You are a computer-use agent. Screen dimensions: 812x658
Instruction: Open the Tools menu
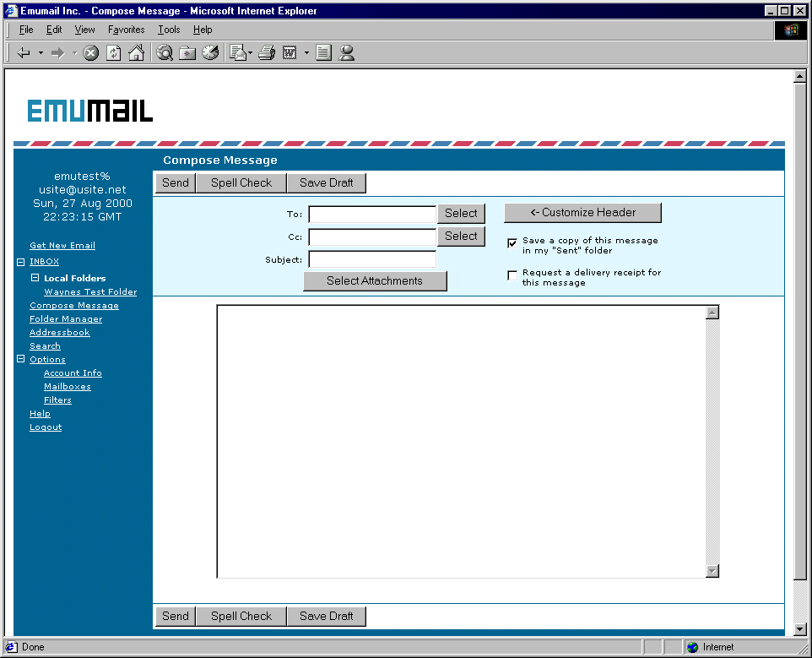pos(169,30)
